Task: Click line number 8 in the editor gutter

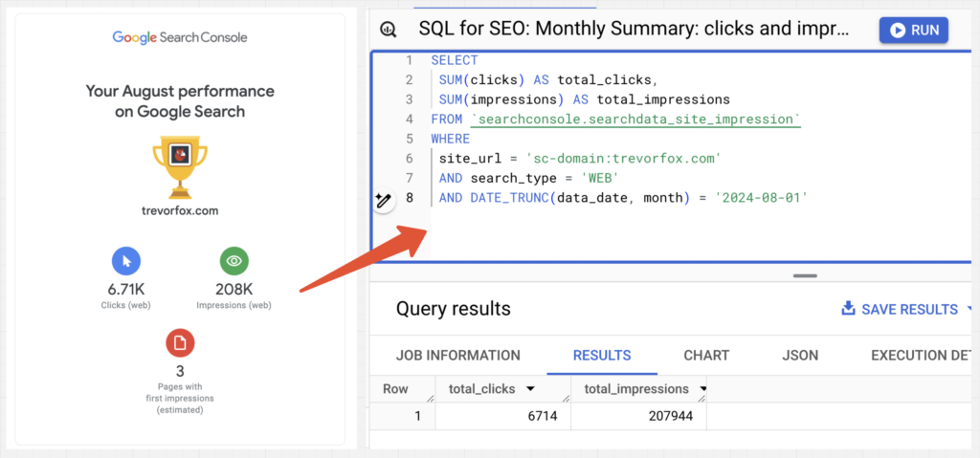Action: click(x=410, y=198)
